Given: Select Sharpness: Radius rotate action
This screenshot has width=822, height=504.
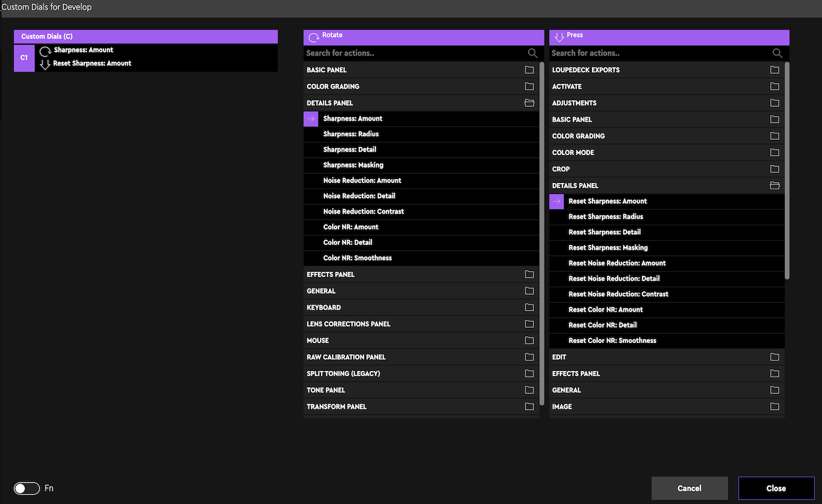Looking at the screenshot, I should click(x=421, y=134).
